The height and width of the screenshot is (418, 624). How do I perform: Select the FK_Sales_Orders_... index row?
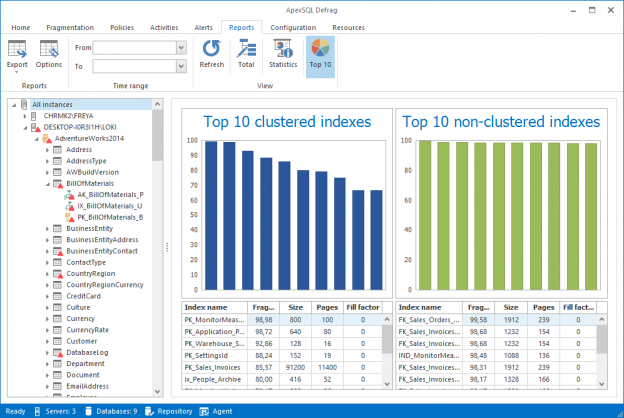tap(496, 320)
